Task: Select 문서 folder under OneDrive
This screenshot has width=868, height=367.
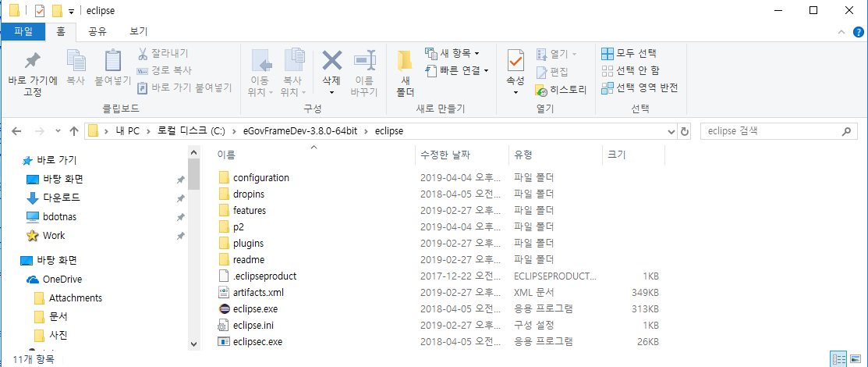Action: [x=51, y=316]
